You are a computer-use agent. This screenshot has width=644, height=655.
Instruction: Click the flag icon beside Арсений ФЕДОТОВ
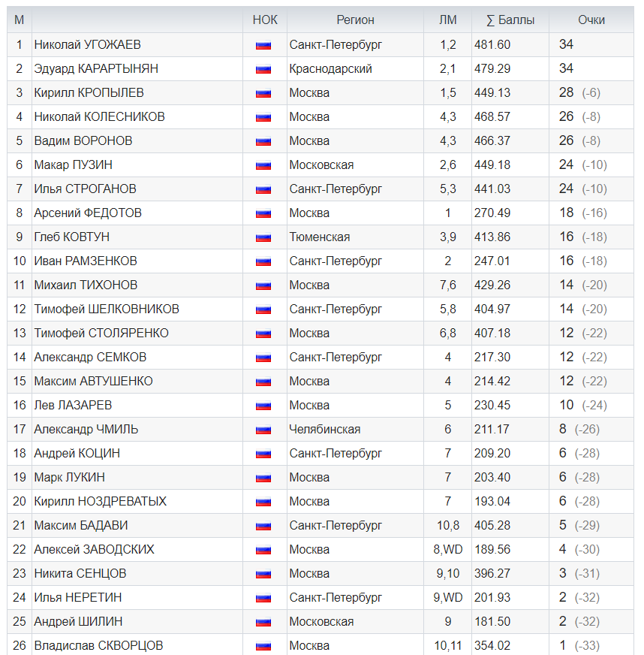(263, 213)
